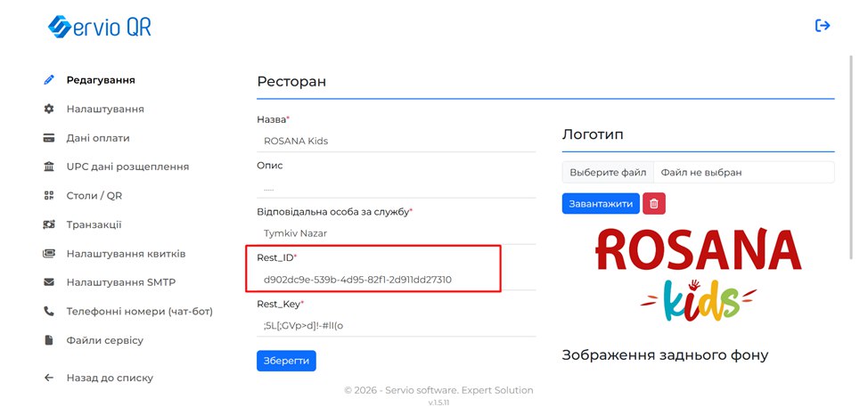Open Файли сервісу menu item
The width and height of the screenshot is (868, 407).
(104, 340)
